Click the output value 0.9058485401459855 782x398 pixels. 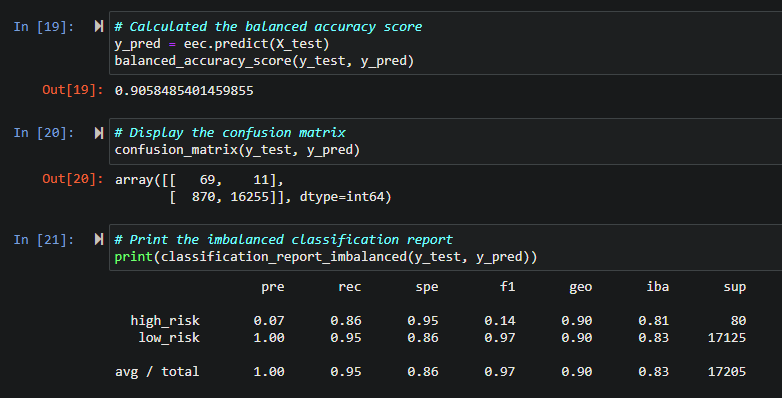tap(184, 91)
